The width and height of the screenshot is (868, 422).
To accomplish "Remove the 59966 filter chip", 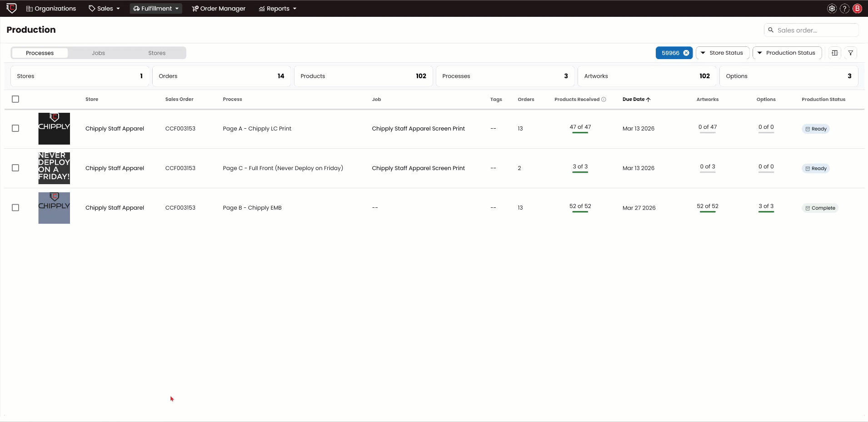I will click(x=687, y=53).
